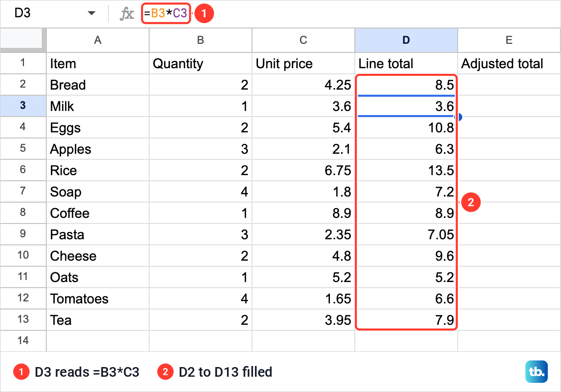Click line total 6.6 for Tomatoes
Screen dimensions: 561x392
coord(406,298)
